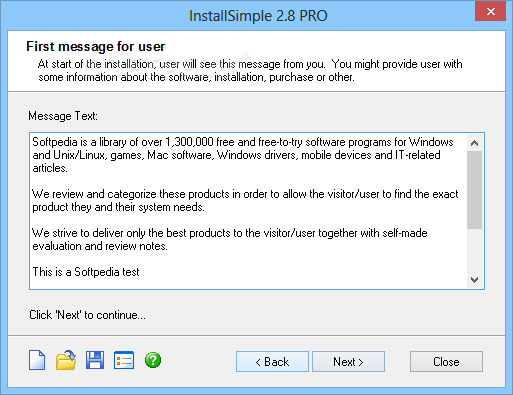Click the 'InstallSimple 2.8 PRO' window title
The image size is (513, 395).
(258, 16)
